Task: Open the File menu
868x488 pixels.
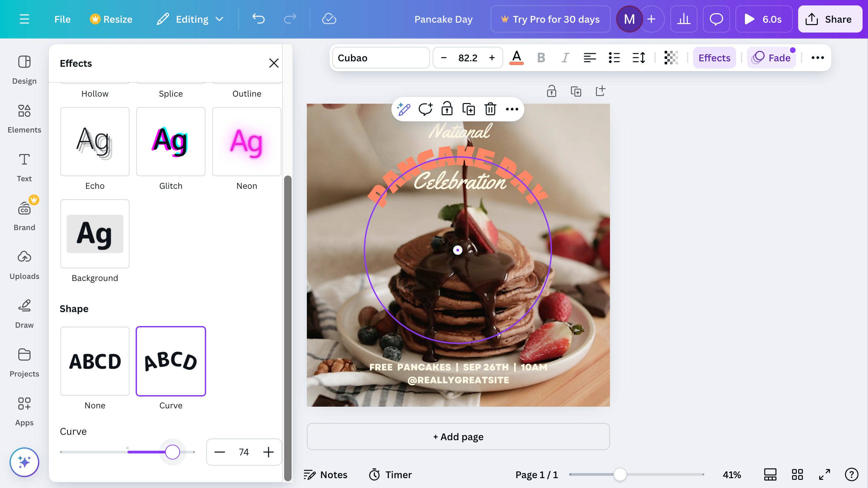Action: (x=62, y=19)
